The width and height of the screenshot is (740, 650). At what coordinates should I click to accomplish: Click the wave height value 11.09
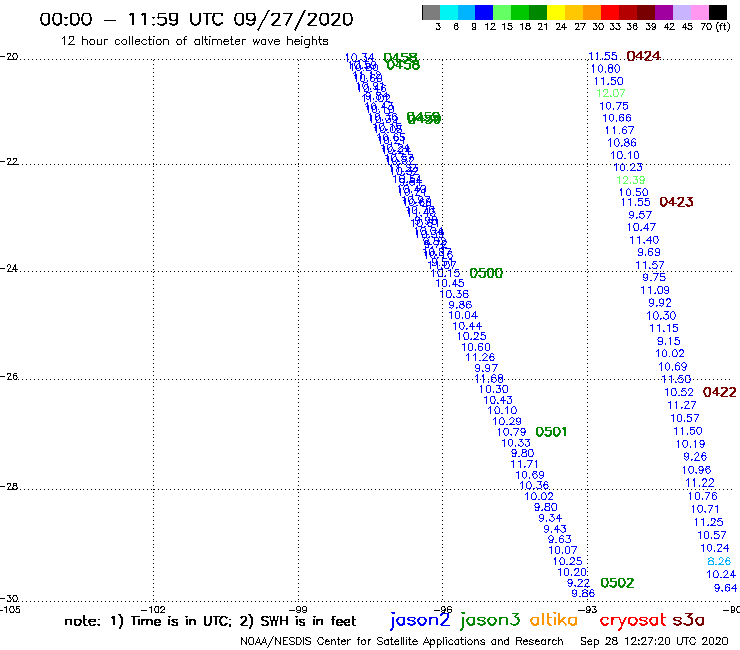[655, 290]
